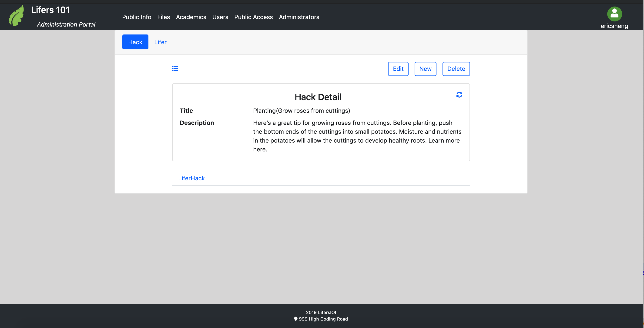Open the LiferHack tab
Screen dimensions: 644x328
[191, 178]
